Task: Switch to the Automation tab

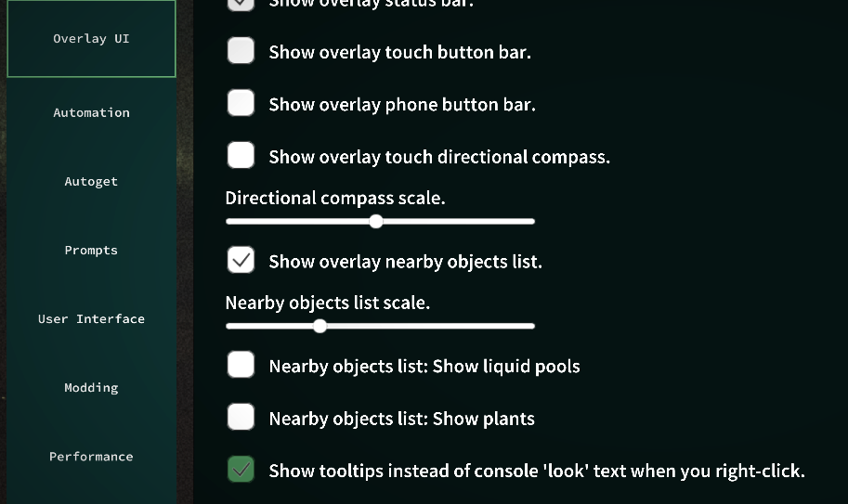Action: coord(91,112)
